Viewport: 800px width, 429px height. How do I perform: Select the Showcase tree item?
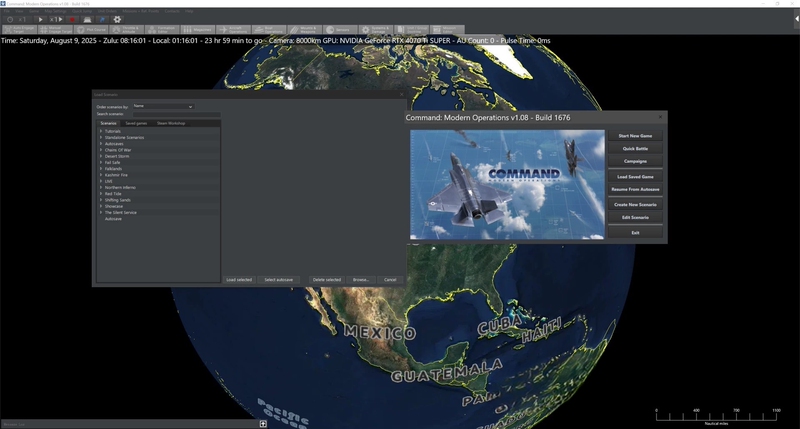tap(114, 206)
